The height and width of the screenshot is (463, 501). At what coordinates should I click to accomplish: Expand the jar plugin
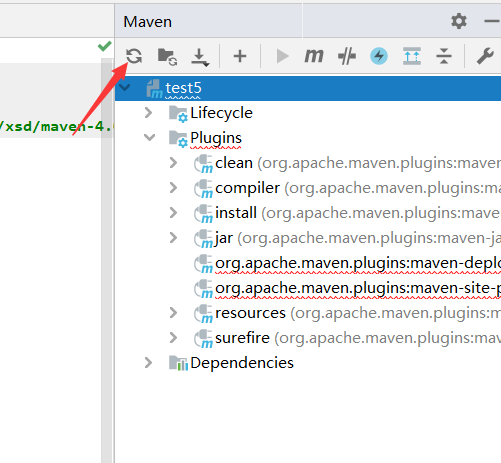coord(173,238)
